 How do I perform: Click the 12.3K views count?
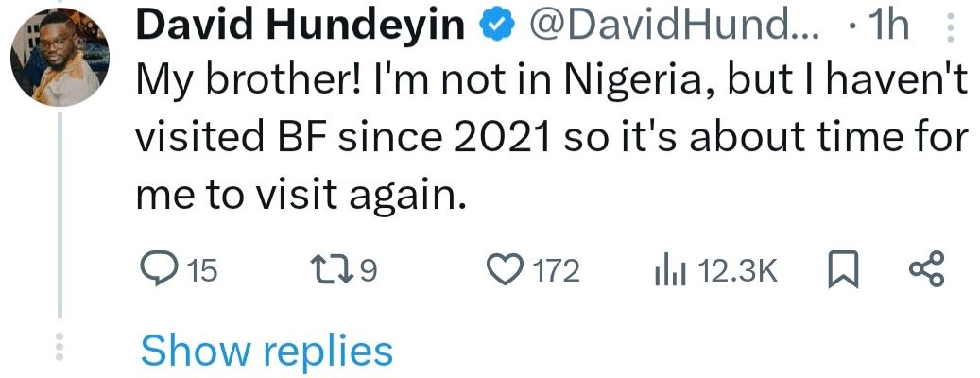735,272
